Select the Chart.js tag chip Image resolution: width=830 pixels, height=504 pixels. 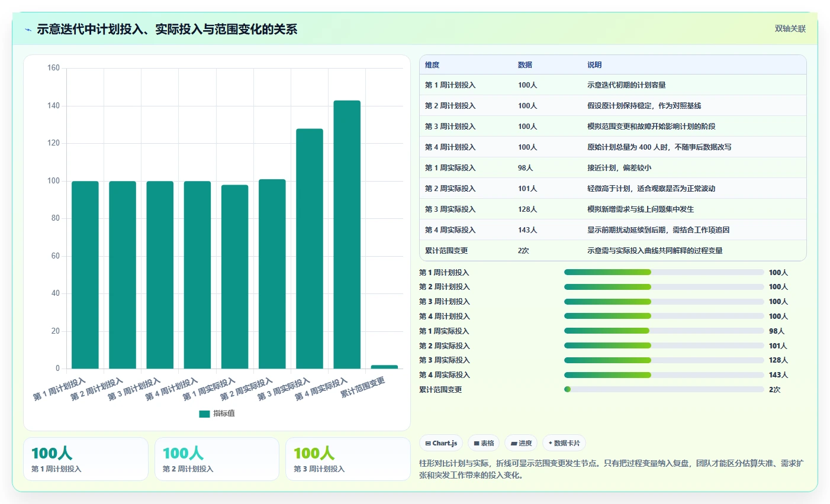(441, 443)
